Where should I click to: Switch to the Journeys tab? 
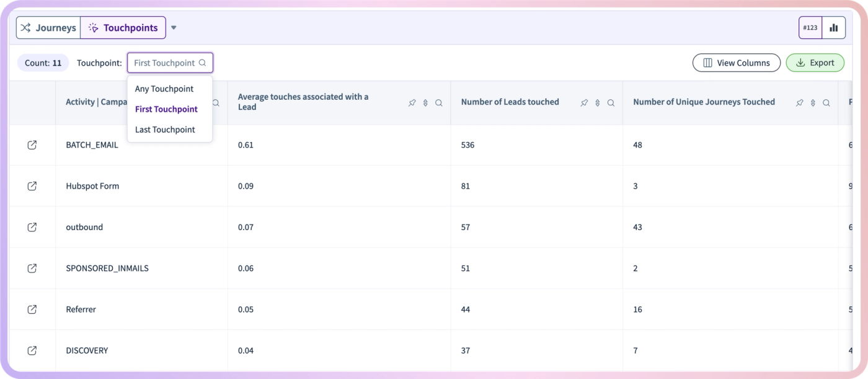(48, 28)
